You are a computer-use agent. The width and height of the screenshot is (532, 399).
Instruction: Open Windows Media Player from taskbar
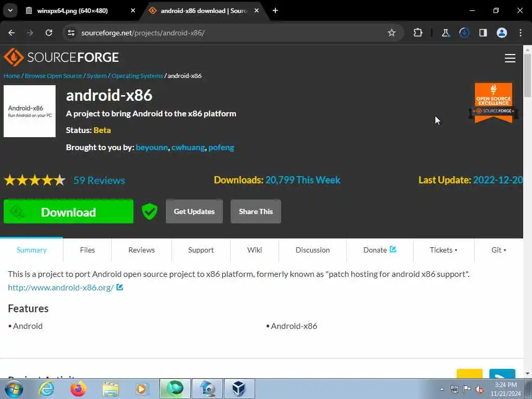142,389
